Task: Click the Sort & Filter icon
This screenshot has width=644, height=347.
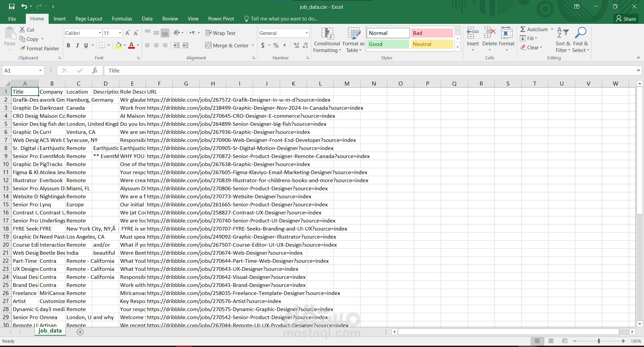Action: tap(562, 33)
